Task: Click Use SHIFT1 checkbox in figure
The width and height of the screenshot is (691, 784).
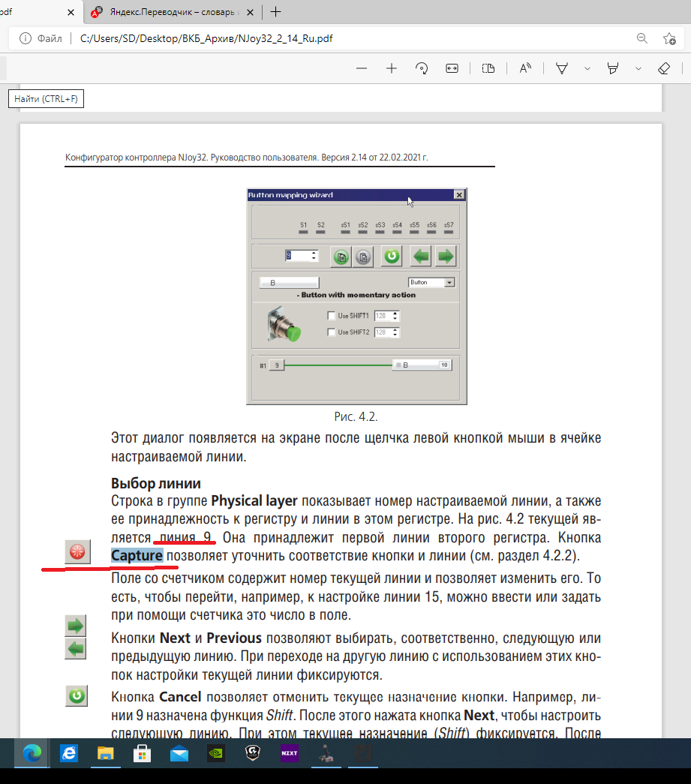Action: [331, 316]
